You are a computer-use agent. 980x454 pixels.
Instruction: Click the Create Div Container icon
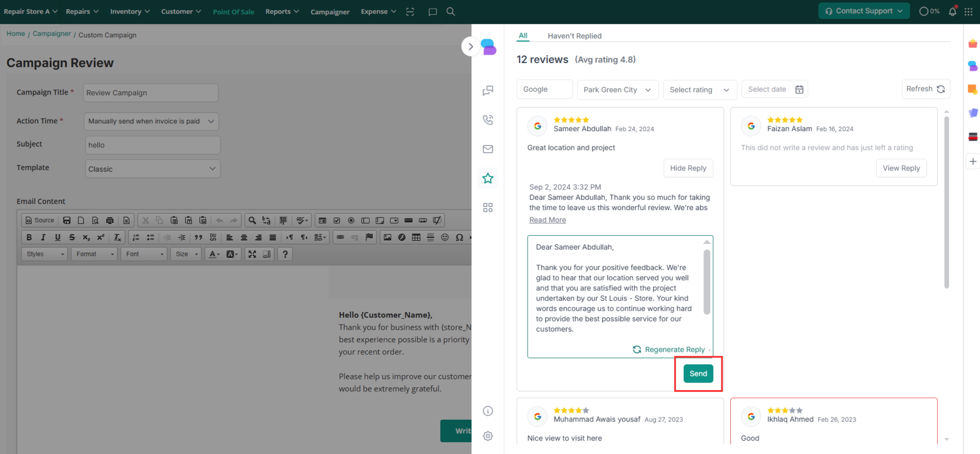click(x=213, y=238)
